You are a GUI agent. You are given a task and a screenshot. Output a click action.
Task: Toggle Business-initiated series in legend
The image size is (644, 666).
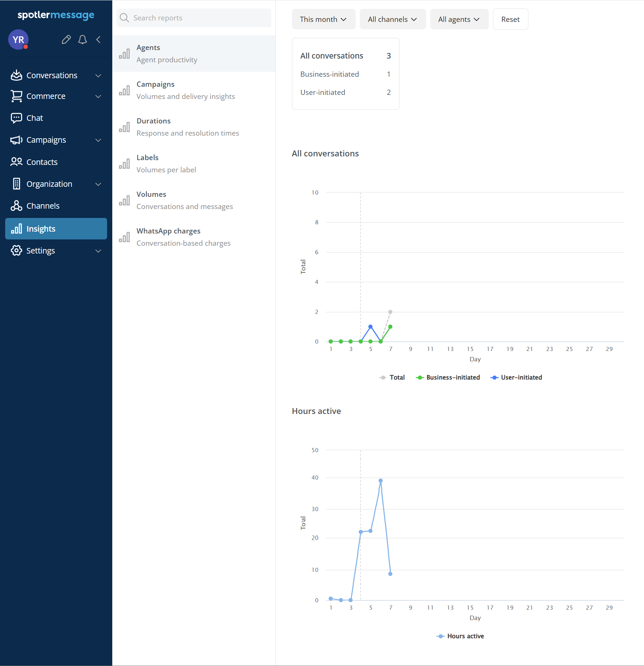coord(448,377)
